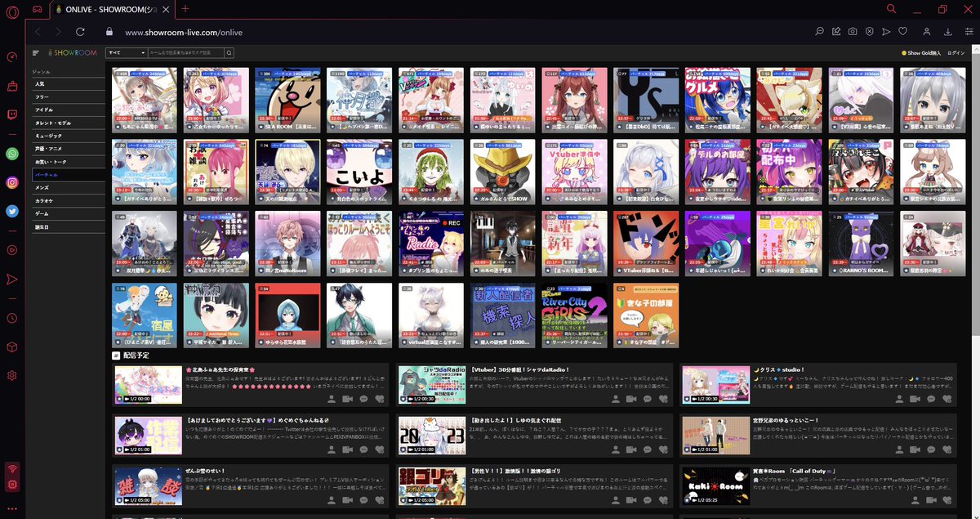Screen dimensions: 980x519
Task: Click the ログイン login link
Action: (x=955, y=52)
